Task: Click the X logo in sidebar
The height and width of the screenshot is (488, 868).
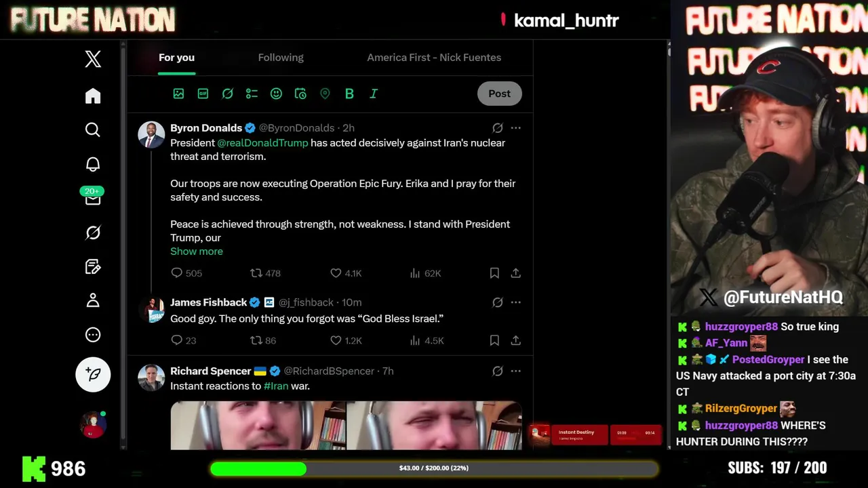Action: tap(93, 59)
